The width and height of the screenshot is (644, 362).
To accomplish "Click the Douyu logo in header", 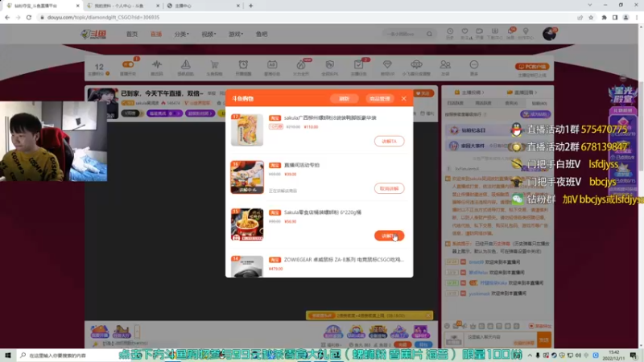I will tap(93, 34).
